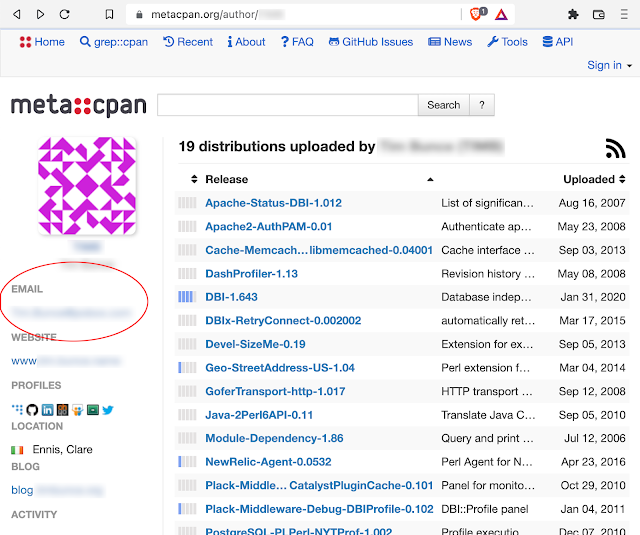Open the Apache-Status-DBI-1.012 release
Image resolution: width=640 pixels, height=535 pixels.
(273, 203)
